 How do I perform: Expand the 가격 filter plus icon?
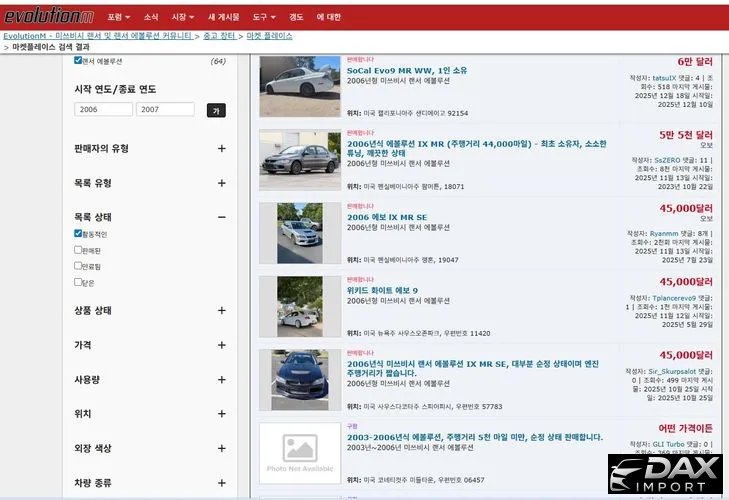coord(222,345)
